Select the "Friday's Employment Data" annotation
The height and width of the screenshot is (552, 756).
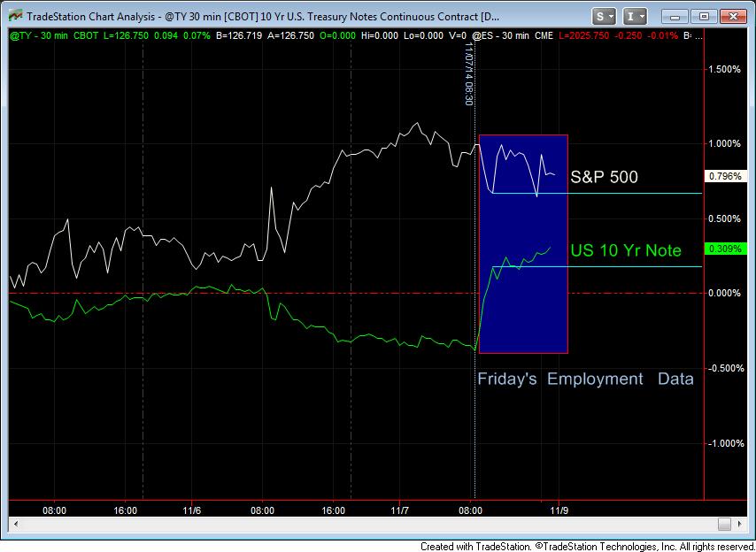click(585, 379)
